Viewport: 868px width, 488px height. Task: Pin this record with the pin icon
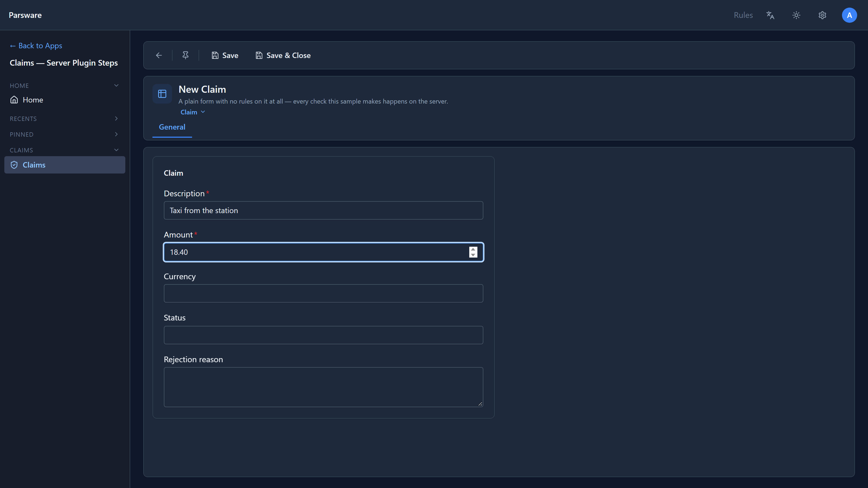coord(185,55)
